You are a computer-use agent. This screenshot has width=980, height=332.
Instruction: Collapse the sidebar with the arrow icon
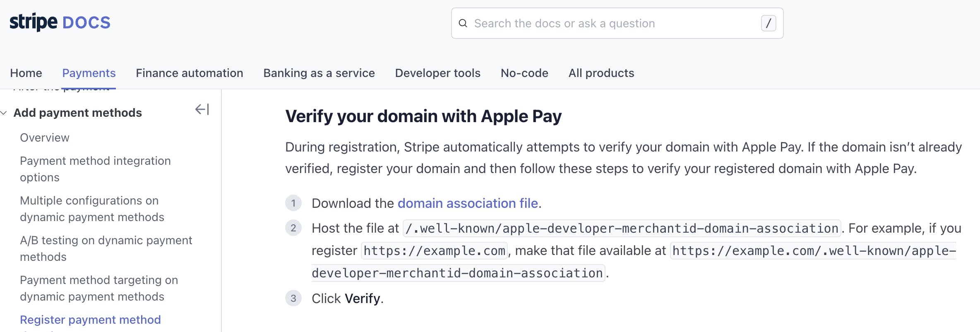[x=202, y=110]
